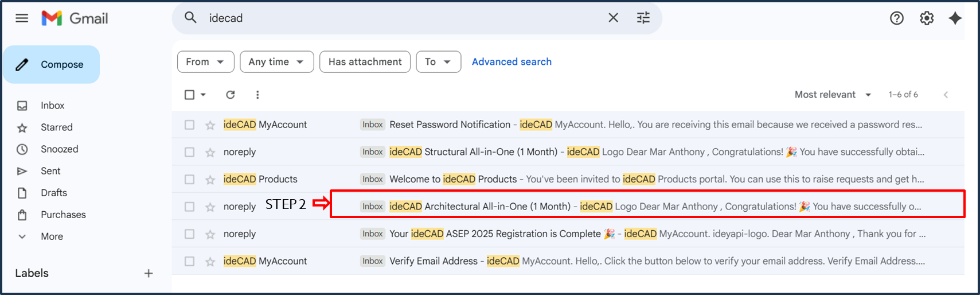Click the Gmail logo
Screen dimensions: 980x295
coord(75,18)
